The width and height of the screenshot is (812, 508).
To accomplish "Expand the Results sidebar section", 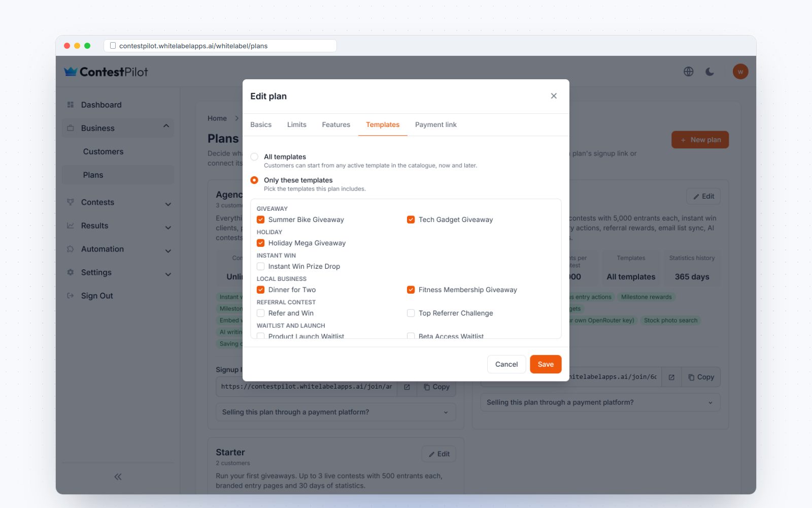I will (168, 228).
